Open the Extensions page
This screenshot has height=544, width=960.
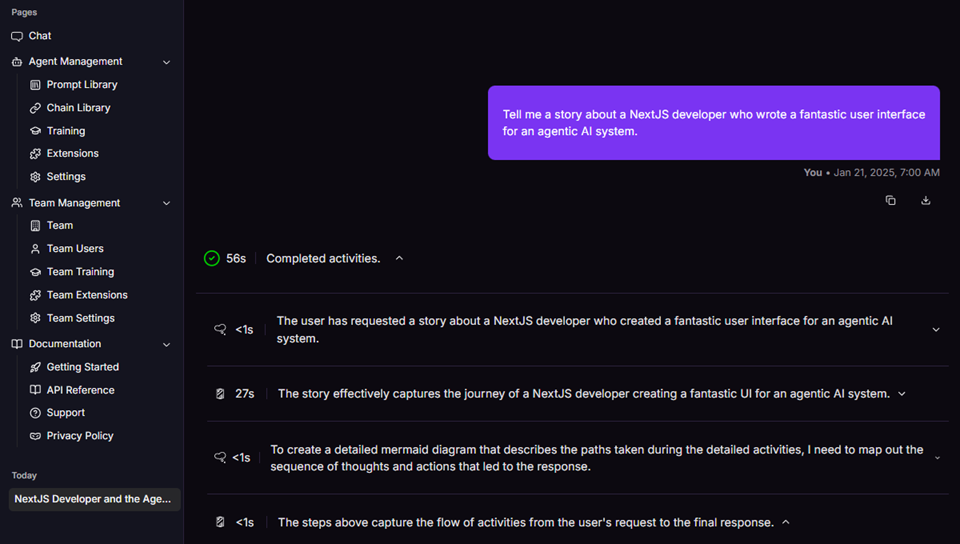72,154
